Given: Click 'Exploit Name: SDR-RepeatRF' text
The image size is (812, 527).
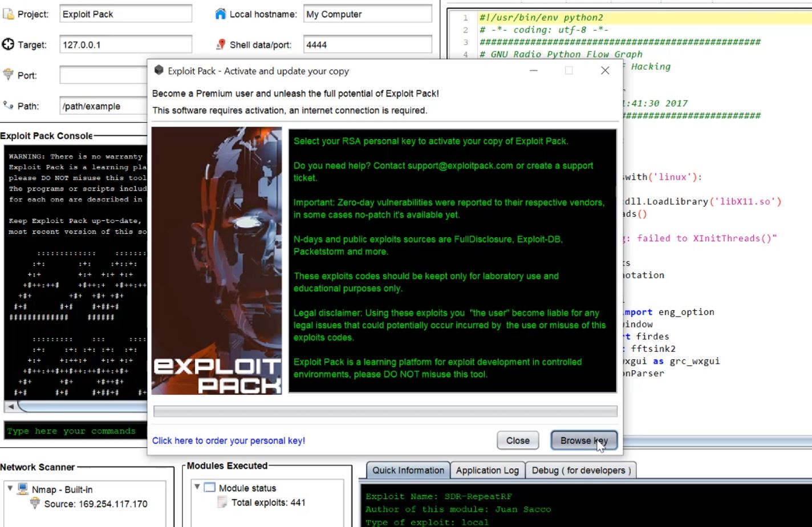Looking at the screenshot, I should (439, 496).
